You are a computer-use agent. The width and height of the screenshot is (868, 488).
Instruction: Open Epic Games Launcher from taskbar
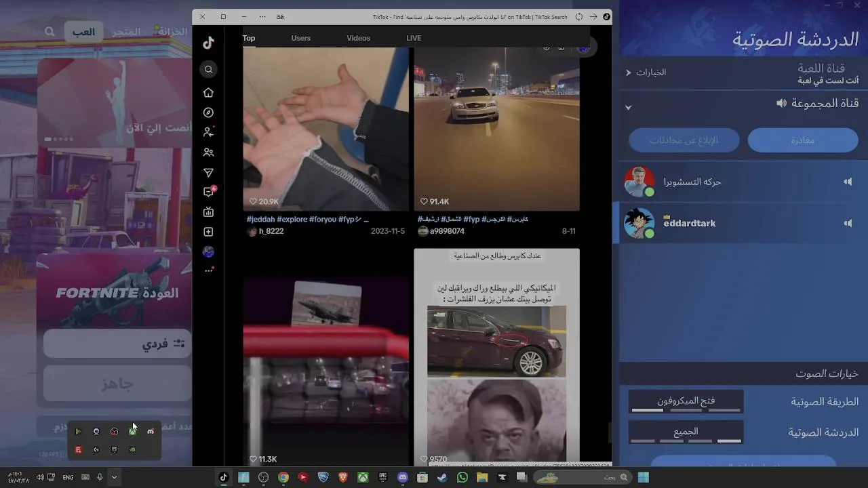point(383,477)
